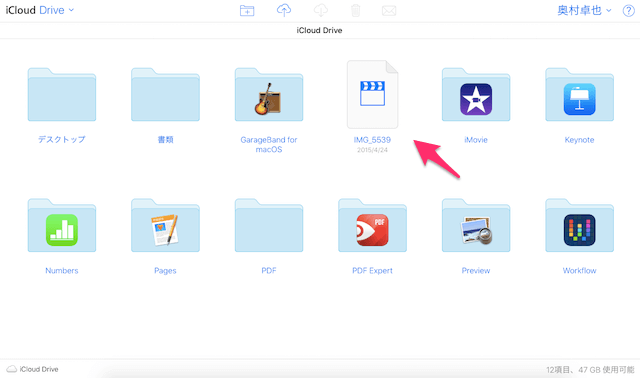
Task: Open the iCloud Drive app switcher dropdown
Action: pos(40,10)
